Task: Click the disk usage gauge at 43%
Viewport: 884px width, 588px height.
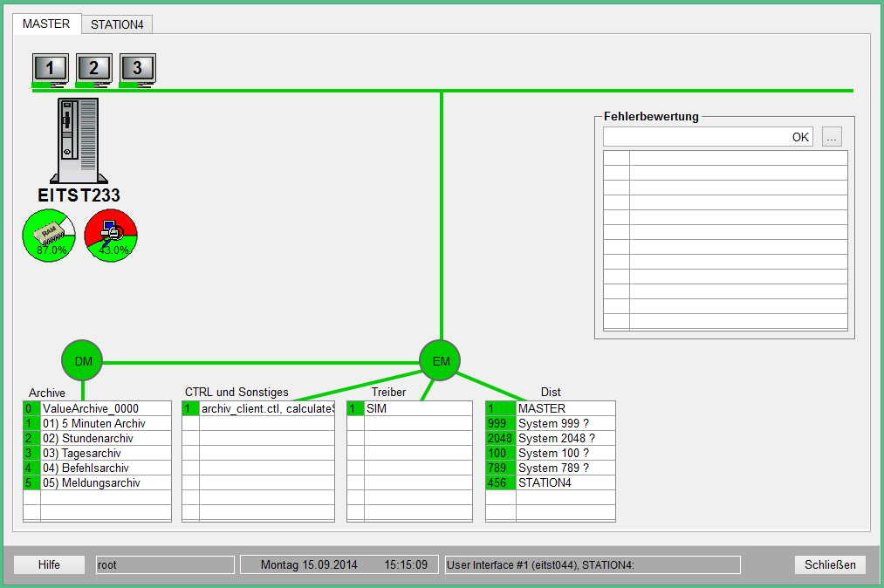Action: coord(111,236)
